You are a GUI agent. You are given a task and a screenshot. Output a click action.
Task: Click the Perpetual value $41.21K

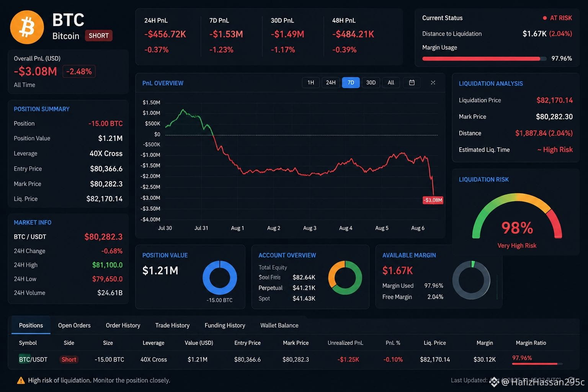pyautogui.click(x=304, y=288)
